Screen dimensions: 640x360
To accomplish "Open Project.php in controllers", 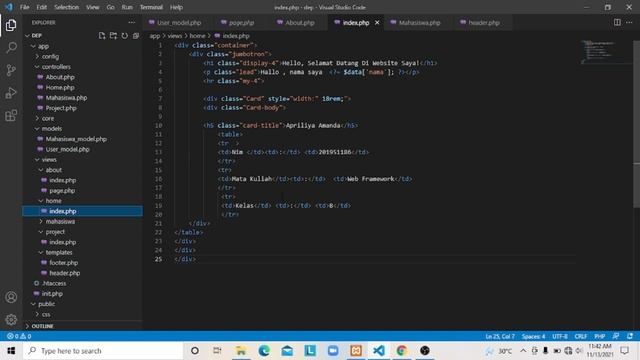I will (61, 108).
